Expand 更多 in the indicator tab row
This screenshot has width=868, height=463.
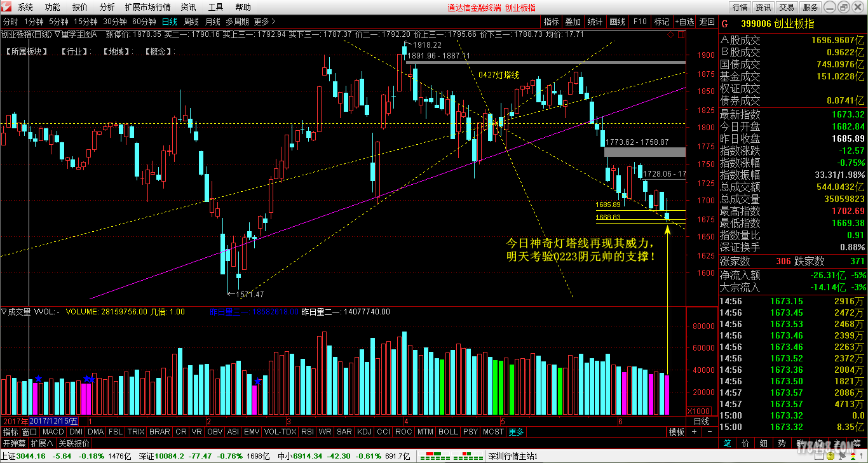(516, 432)
